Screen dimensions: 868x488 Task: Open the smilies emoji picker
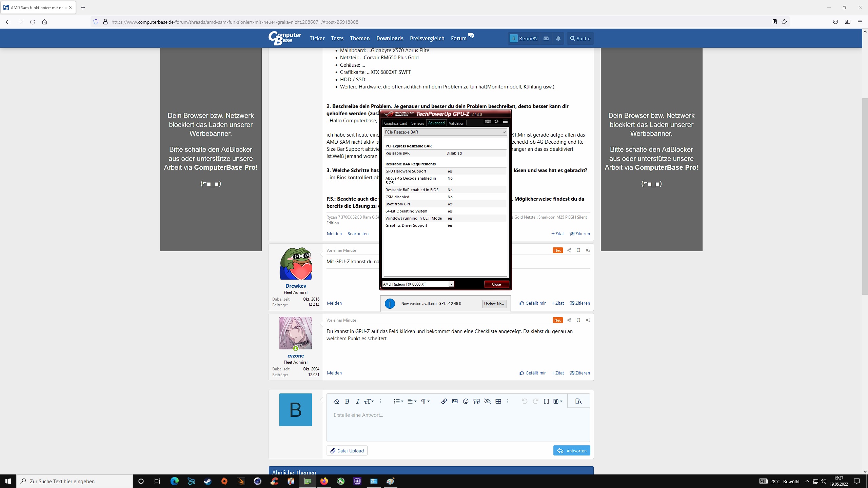(x=466, y=401)
